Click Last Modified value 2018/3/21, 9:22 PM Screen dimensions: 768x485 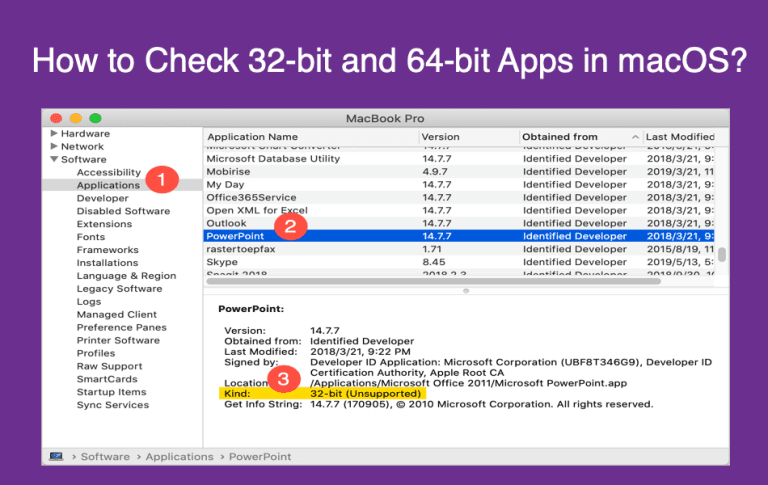point(360,352)
